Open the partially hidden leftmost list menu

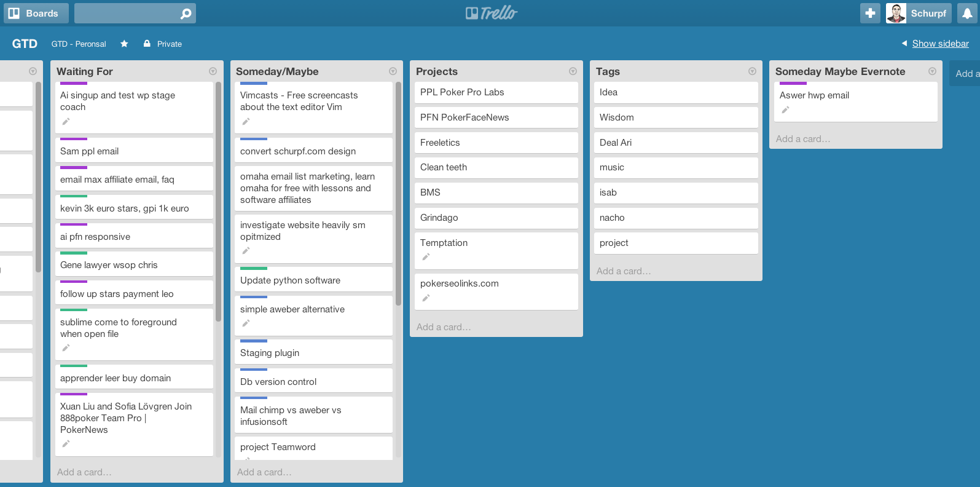pos(33,71)
